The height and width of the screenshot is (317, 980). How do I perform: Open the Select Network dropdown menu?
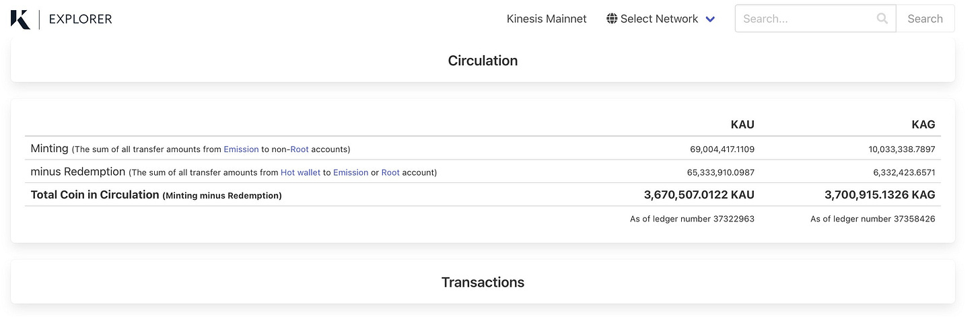[x=659, y=19]
